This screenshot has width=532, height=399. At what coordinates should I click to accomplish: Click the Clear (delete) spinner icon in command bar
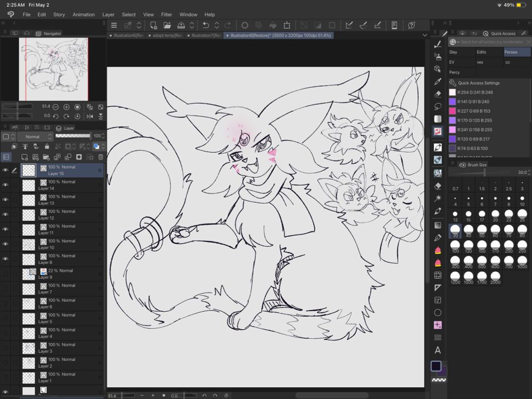pos(245,26)
